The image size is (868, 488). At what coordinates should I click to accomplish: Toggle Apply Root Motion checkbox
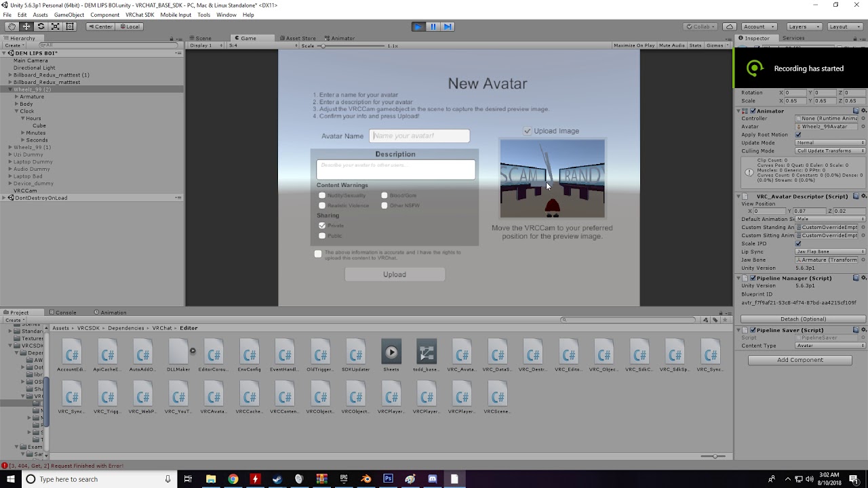[798, 135]
